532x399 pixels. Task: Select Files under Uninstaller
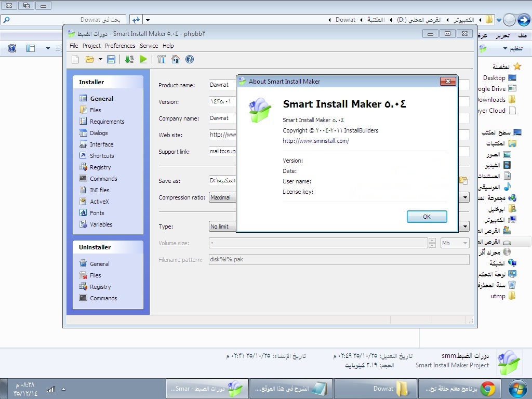click(x=90, y=275)
